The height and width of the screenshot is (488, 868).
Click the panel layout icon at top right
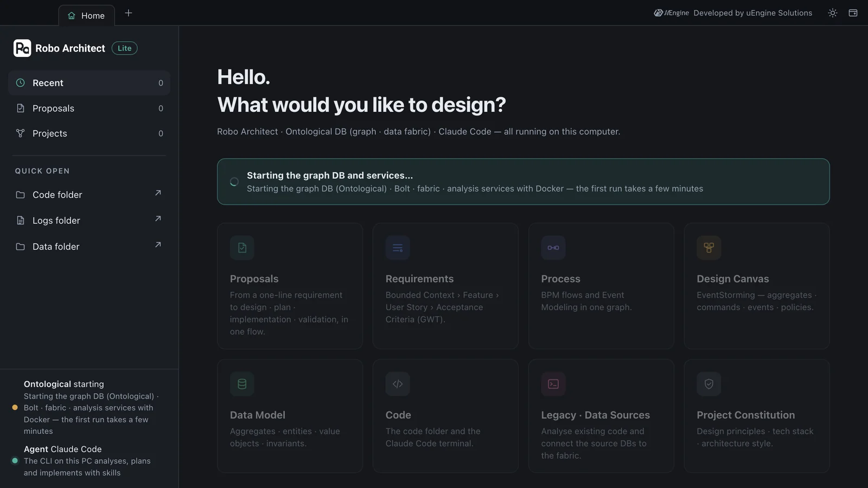(x=853, y=13)
